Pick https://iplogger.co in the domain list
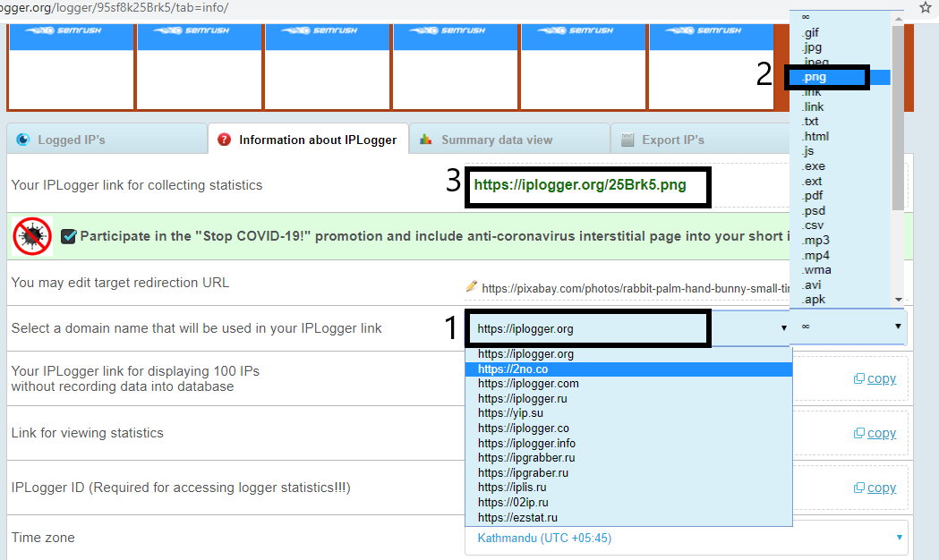Screen dimensions: 939x560 tap(628, 428)
